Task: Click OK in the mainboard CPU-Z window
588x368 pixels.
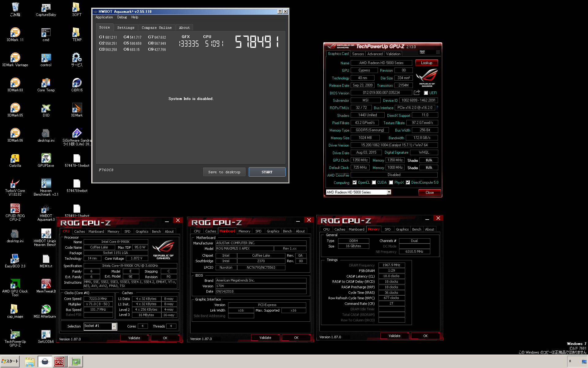Action: 296,338
